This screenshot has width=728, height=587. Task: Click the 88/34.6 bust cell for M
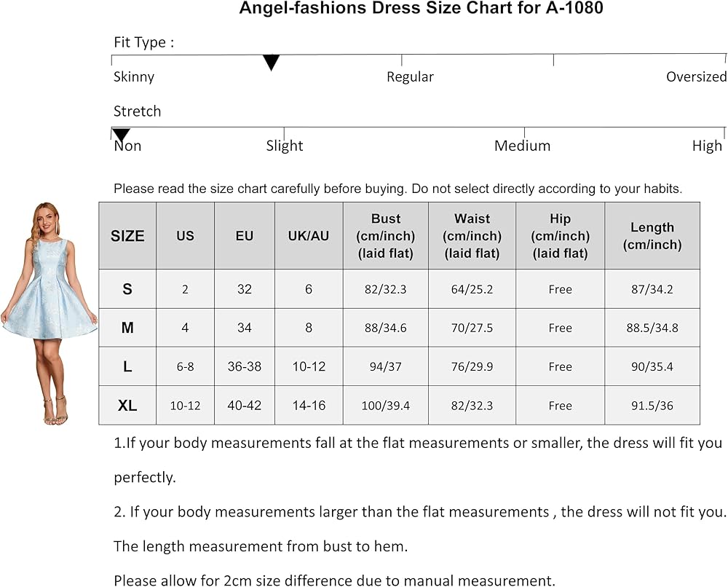tap(386, 328)
